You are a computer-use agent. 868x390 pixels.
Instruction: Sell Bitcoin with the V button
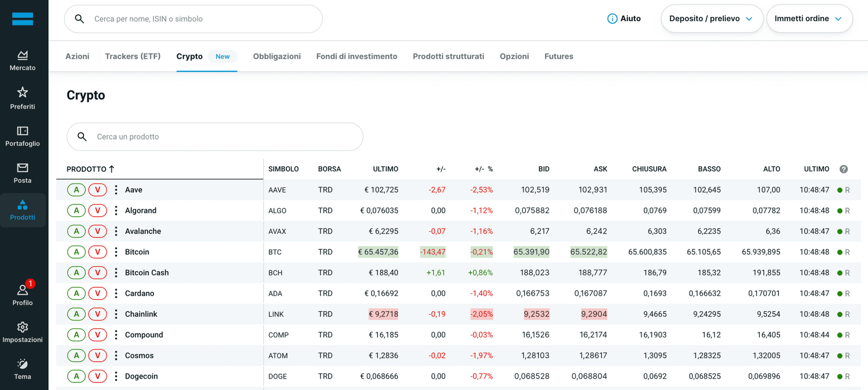click(x=98, y=252)
